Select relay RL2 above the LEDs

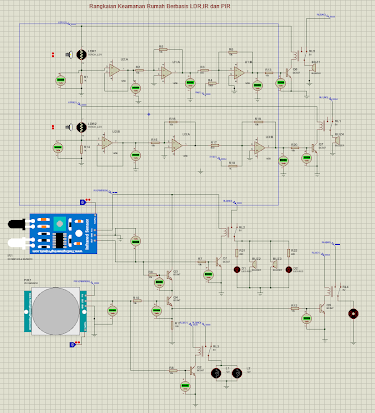(x=230, y=231)
